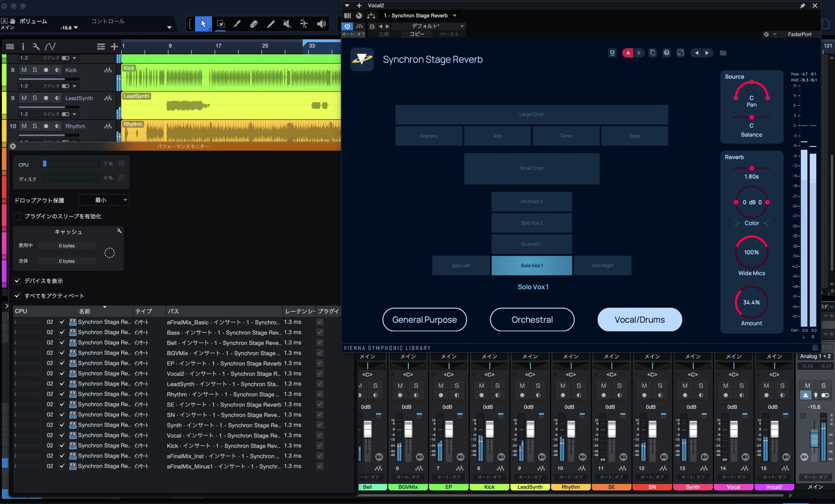Open Vocal2 window menu triangle
The width and height of the screenshot is (835, 504).
[x=347, y=6]
